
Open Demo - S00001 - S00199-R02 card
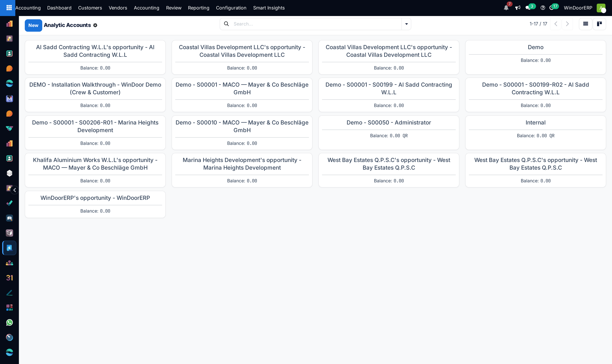click(x=535, y=95)
